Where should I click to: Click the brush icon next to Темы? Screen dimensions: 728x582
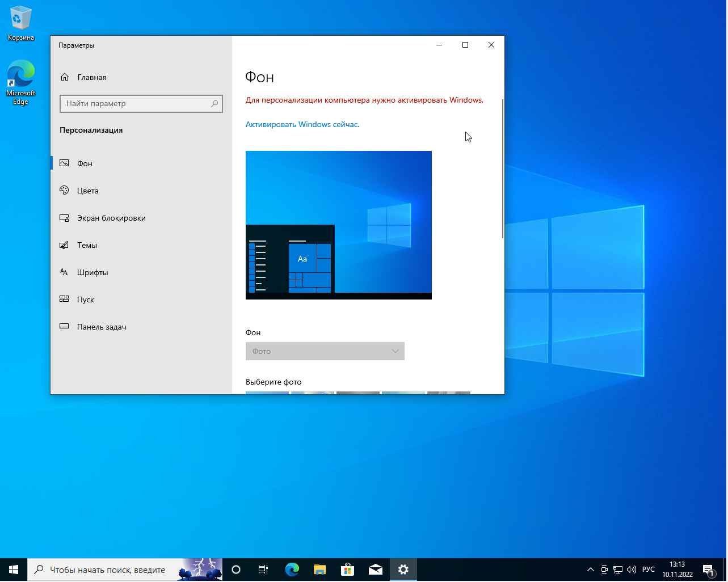click(64, 245)
